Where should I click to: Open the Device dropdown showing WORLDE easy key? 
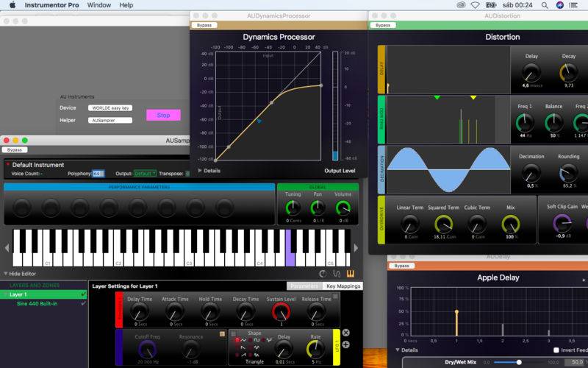click(110, 107)
